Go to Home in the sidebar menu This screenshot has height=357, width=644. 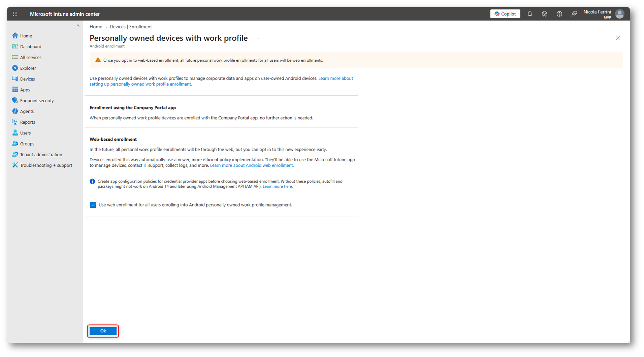(26, 36)
